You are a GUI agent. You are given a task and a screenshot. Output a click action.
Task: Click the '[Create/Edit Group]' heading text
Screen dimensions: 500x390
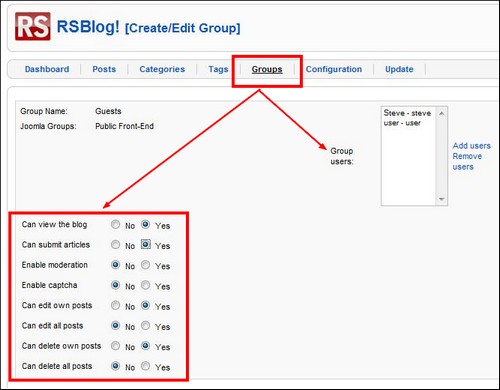(183, 28)
